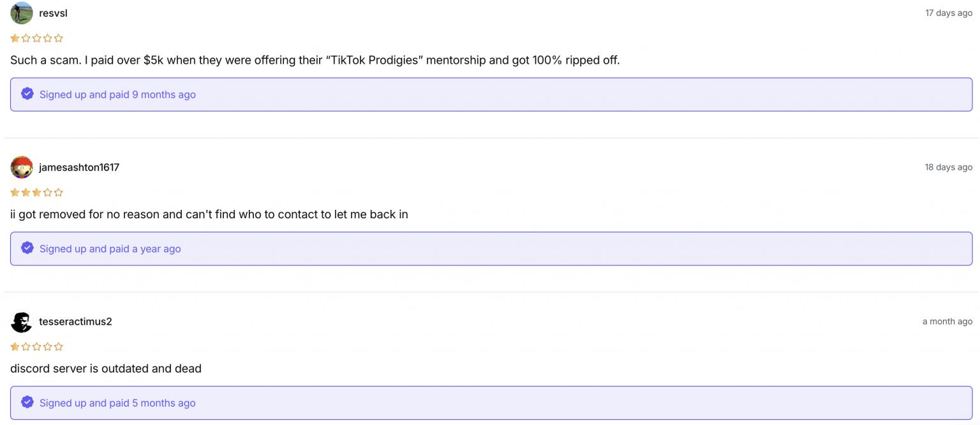Click 'Signed up and paid 5 months ago' banner
980x425 pixels.
(491, 403)
